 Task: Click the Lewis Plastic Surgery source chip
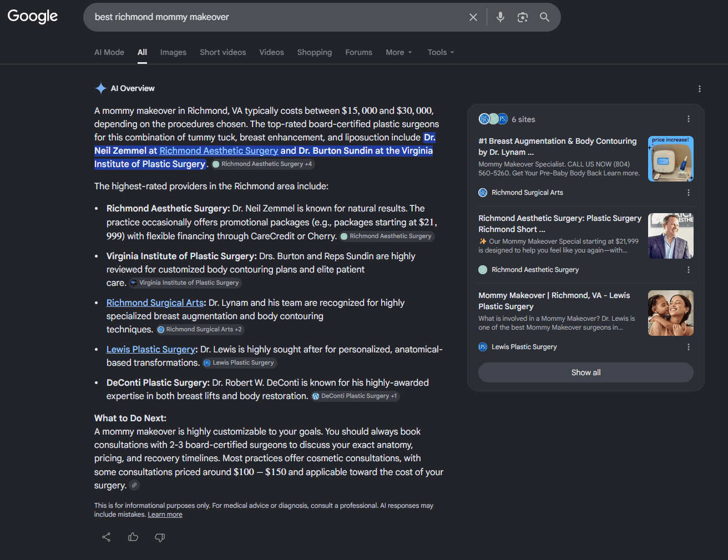click(x=239, y=363)
